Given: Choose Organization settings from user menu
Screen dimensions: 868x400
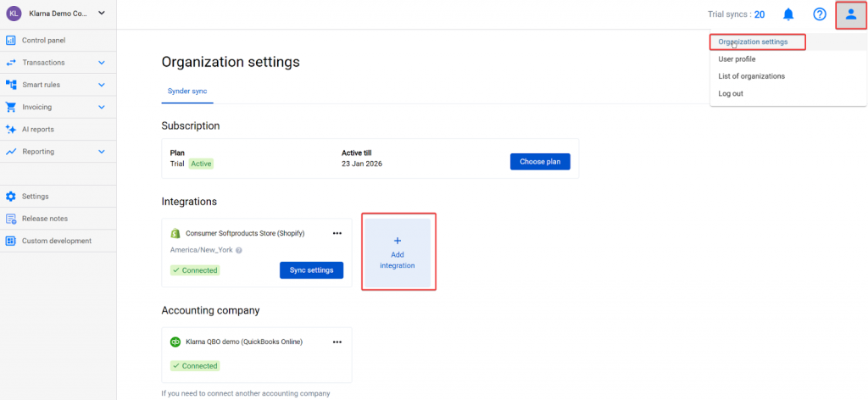Looking at the screenshot, I should (753, 42).
